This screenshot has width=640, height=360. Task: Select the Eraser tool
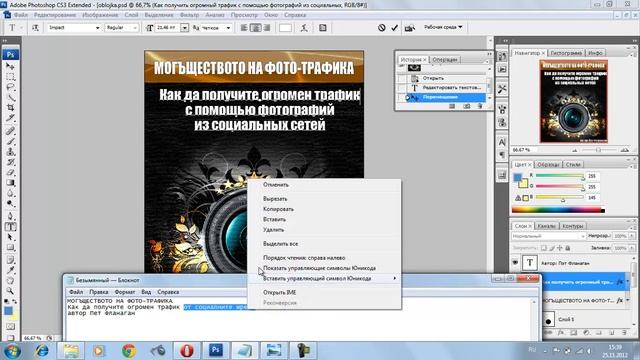(11, 172)
